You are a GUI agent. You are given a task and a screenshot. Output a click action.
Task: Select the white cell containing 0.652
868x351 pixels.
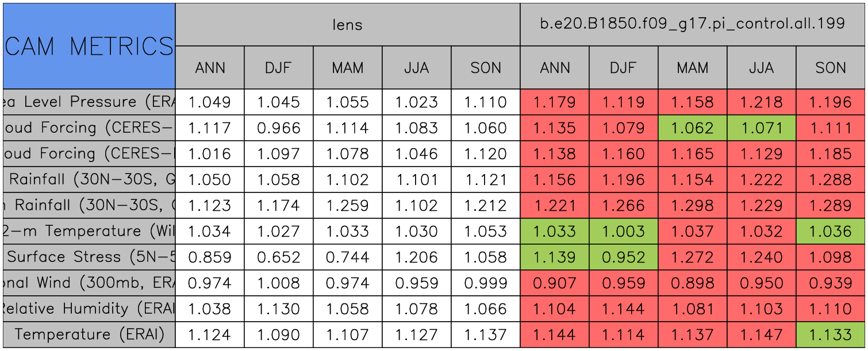tap(279, 257)
